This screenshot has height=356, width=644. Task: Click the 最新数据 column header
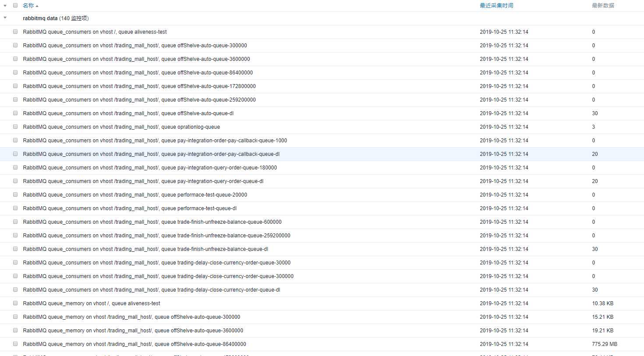point(603,6)
